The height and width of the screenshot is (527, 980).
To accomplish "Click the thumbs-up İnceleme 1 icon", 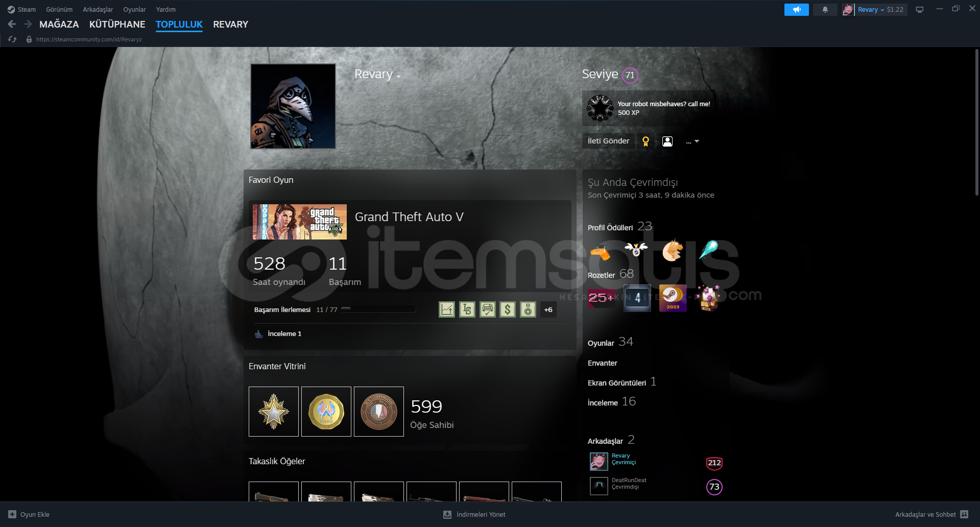I will point(259,334).
